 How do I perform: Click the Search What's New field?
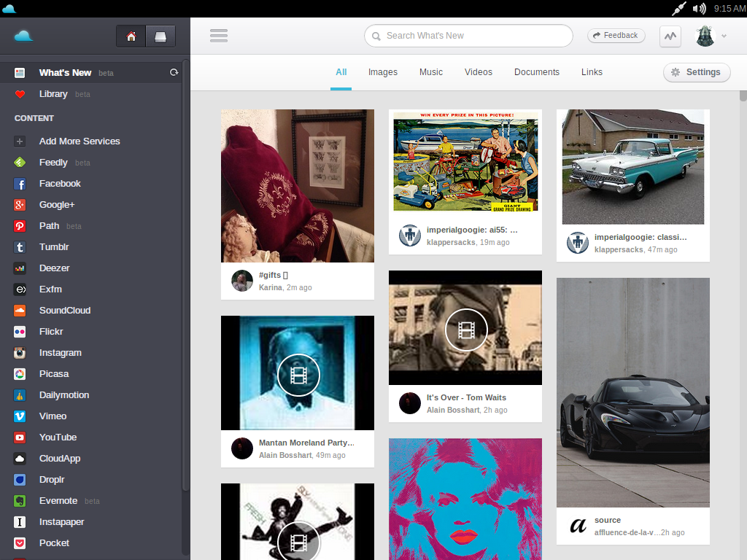pos(469,36)
